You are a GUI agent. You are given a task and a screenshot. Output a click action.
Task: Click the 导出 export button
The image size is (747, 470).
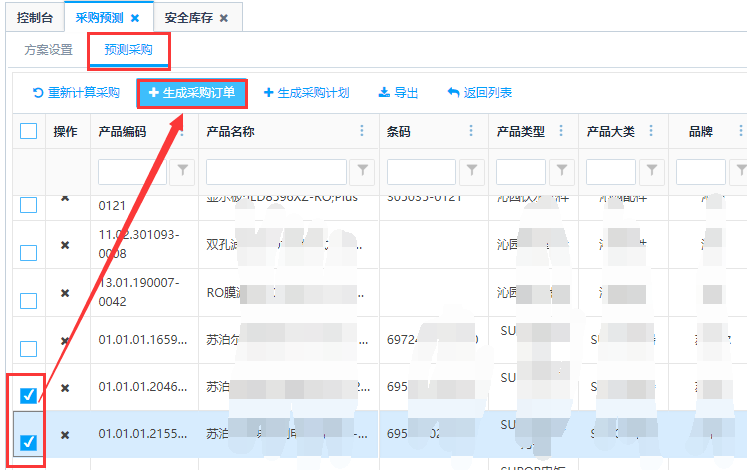(399, 93)
